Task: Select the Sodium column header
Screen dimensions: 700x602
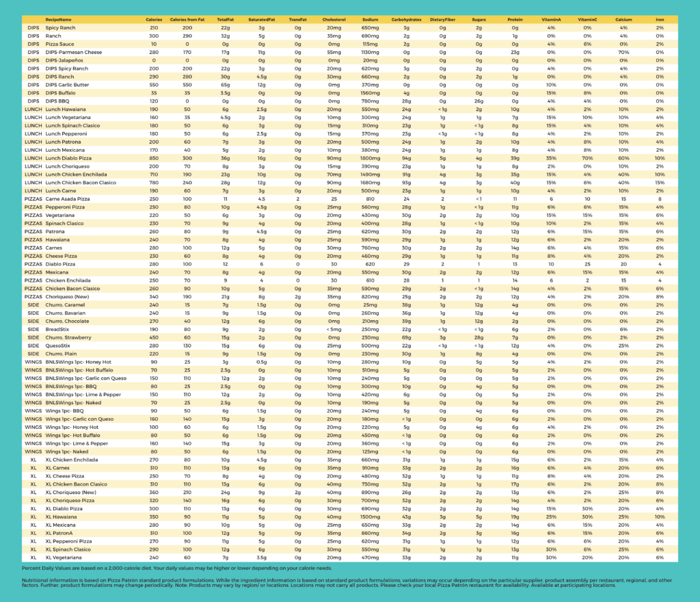Action: point(370,20)
